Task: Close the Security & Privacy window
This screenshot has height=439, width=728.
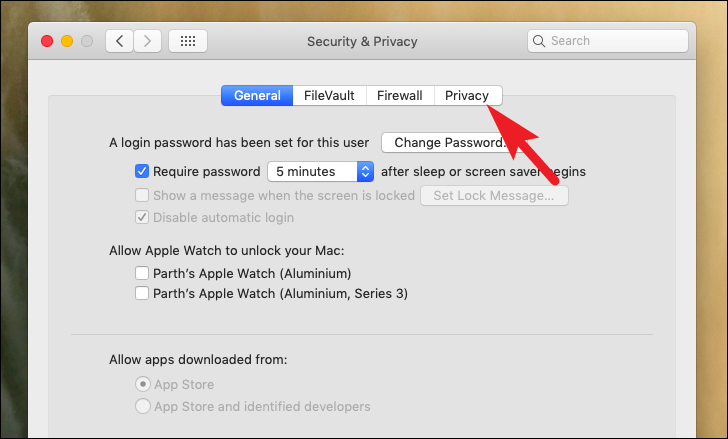Action: [x=47, y=41]
